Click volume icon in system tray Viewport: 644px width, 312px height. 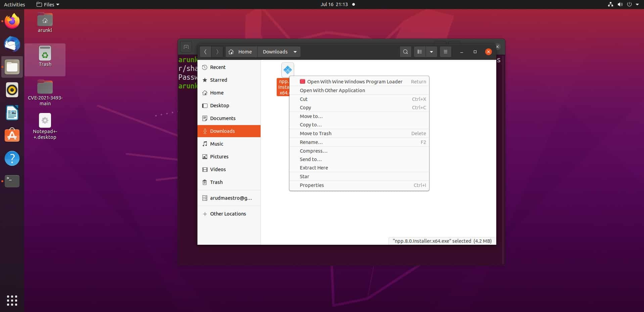click(620, 4)
